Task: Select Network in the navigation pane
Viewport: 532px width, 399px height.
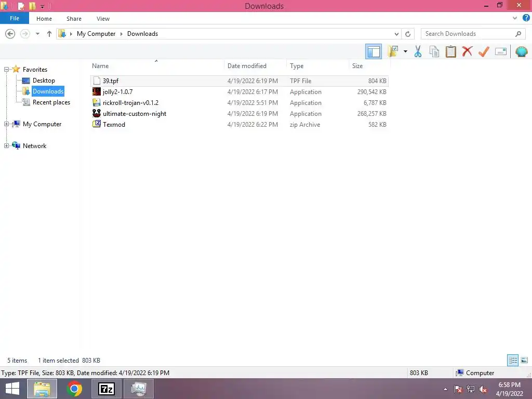Action: tap(34, 145)
